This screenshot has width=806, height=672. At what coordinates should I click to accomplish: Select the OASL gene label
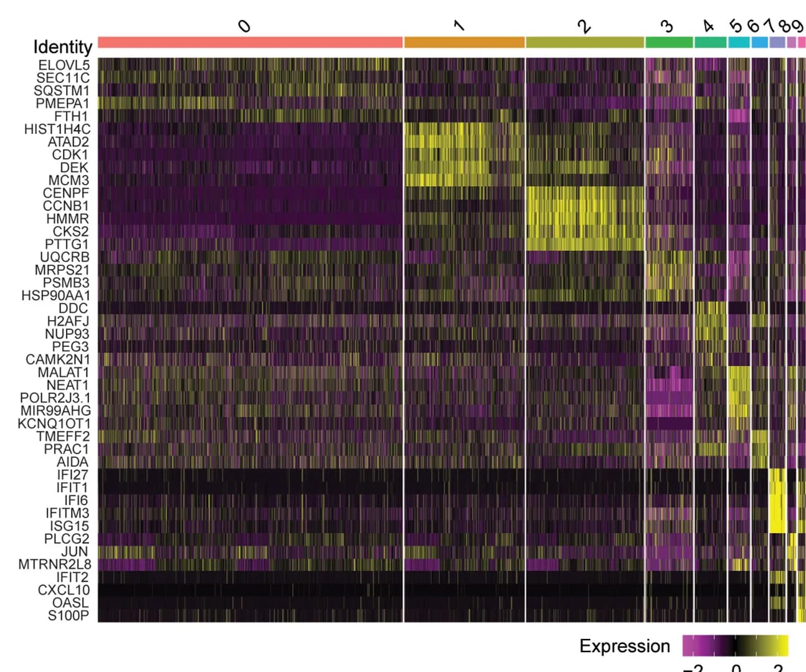click(70, 603)
